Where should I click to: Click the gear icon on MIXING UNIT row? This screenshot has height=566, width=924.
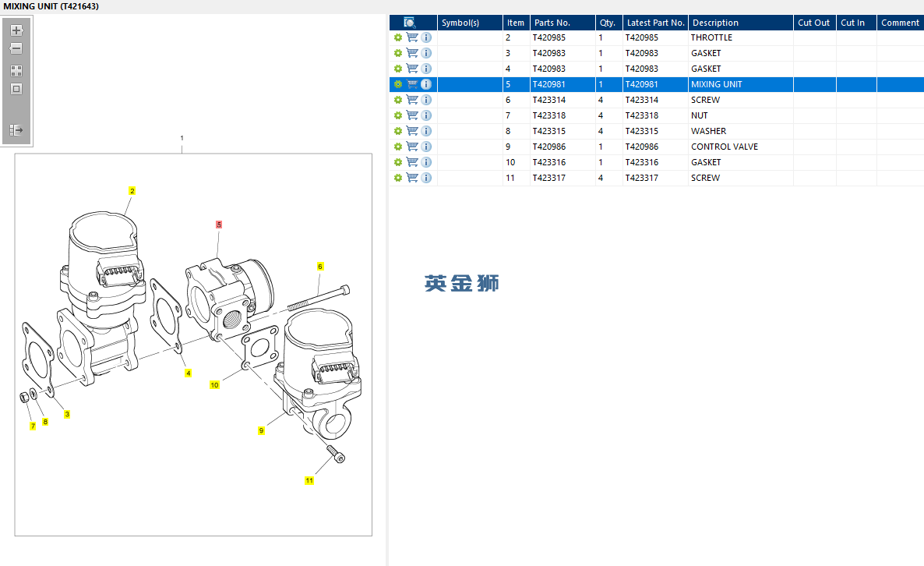pyautogui.click(x=398, y=84)
